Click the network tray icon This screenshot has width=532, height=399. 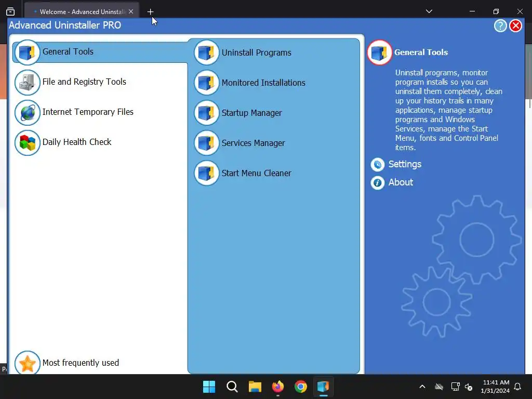click(455, 387)
